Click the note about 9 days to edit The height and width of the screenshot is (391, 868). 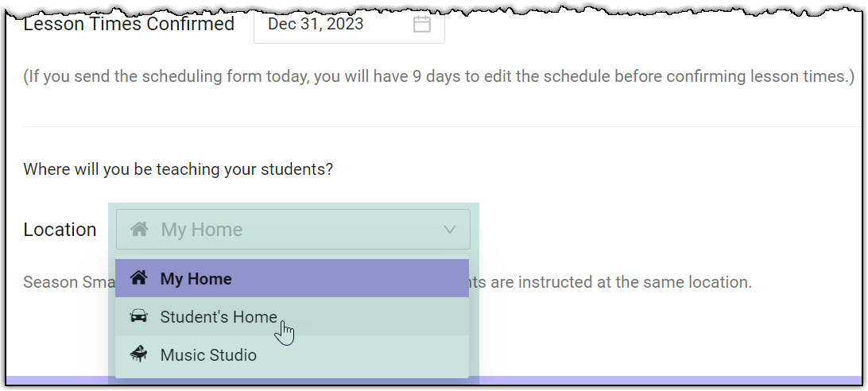(x=438, y=77)
